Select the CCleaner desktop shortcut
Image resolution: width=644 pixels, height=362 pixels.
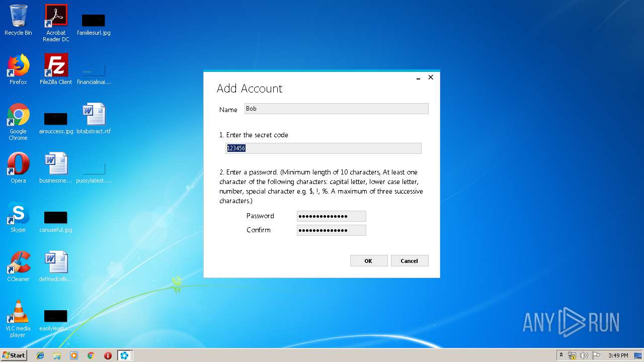[x=18, y=266]
